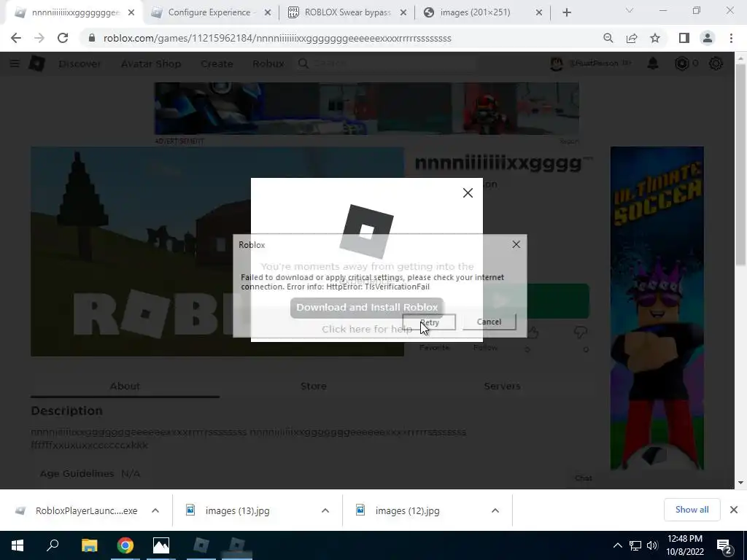Click the Roblox logo home icon
The image size is (747, 560).
(x=37, y=63)
